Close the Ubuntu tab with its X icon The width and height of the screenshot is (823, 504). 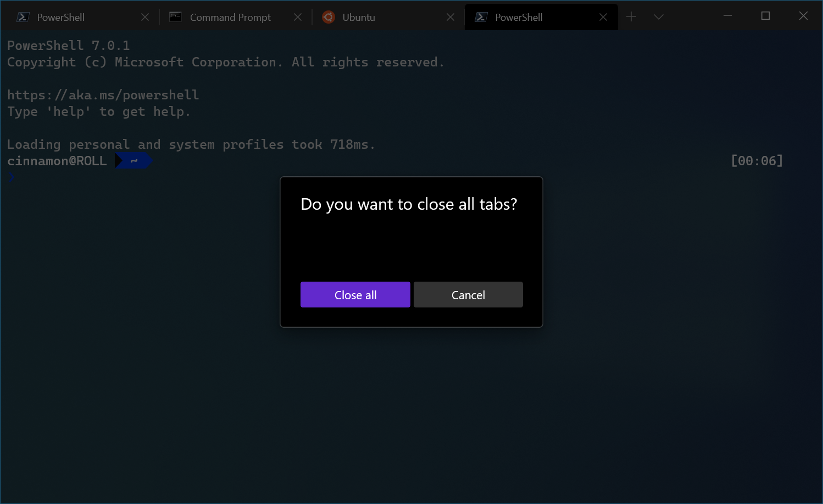click(450, 16)
